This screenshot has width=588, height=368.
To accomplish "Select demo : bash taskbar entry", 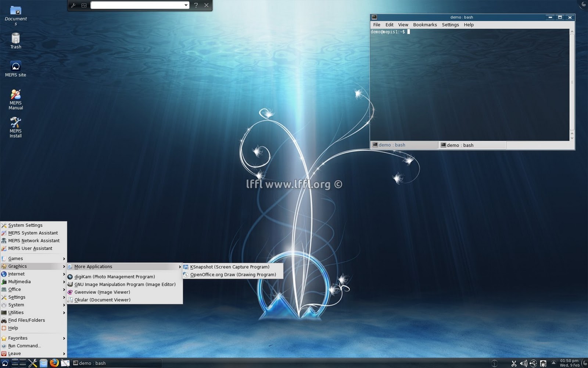I will tap(116, 363).
